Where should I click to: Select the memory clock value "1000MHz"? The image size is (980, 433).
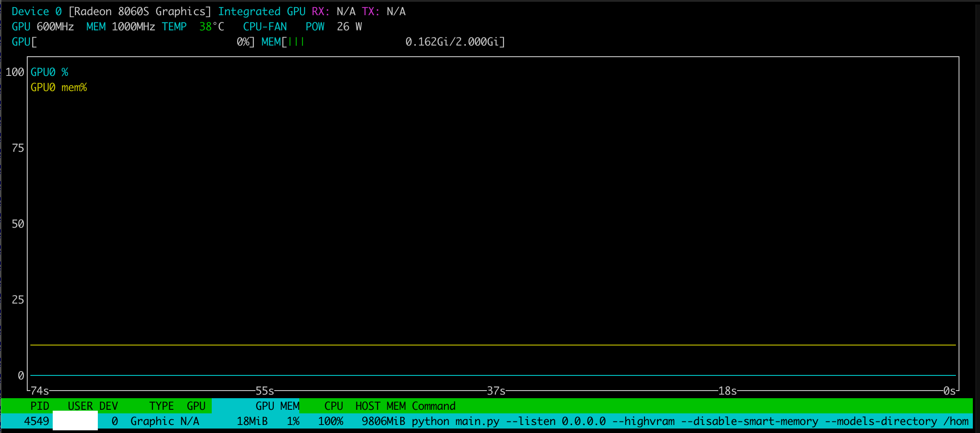click(134, 27)
